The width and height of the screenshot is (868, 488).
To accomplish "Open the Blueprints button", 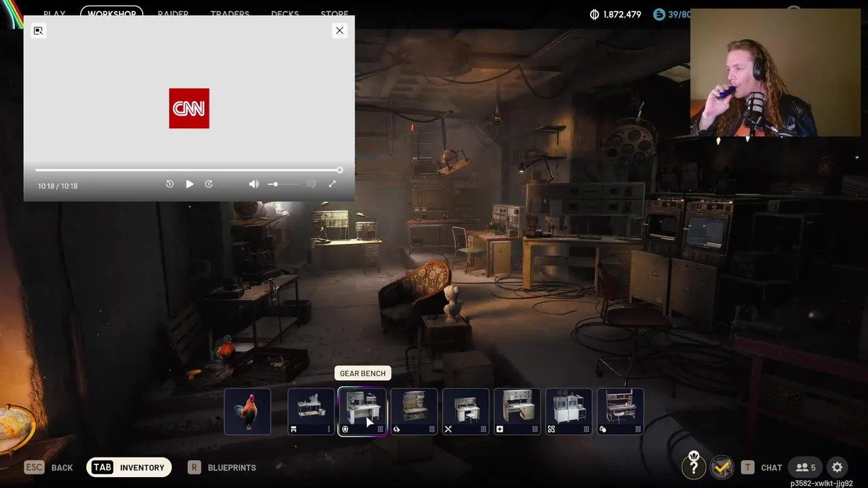I will point(222,468).
